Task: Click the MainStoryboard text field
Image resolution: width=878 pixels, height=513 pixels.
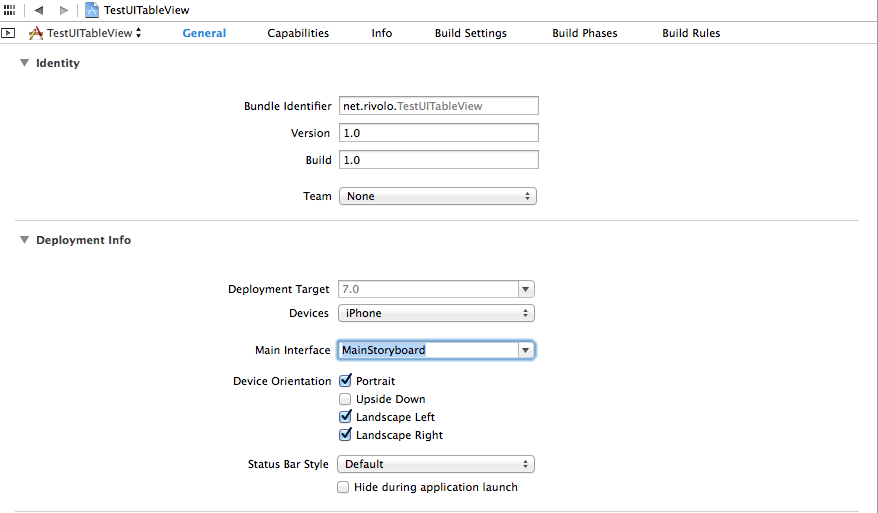Action: point(428,350)
